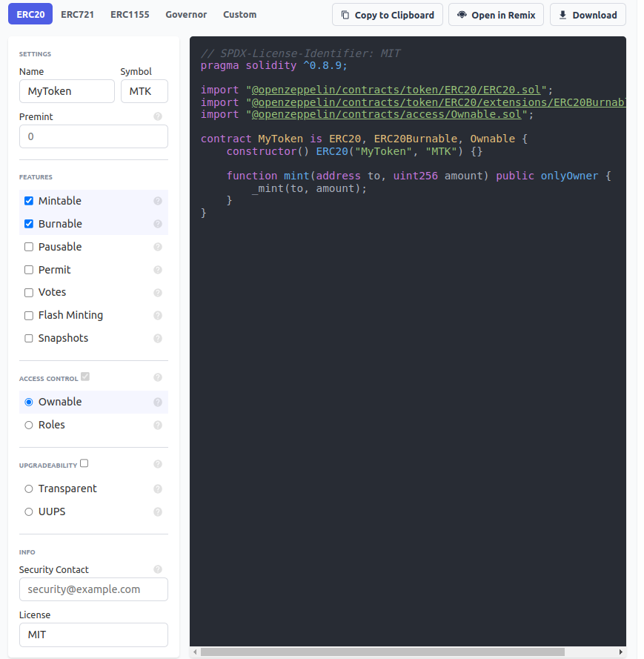Open the Custom contract tab

coord(239,14)
